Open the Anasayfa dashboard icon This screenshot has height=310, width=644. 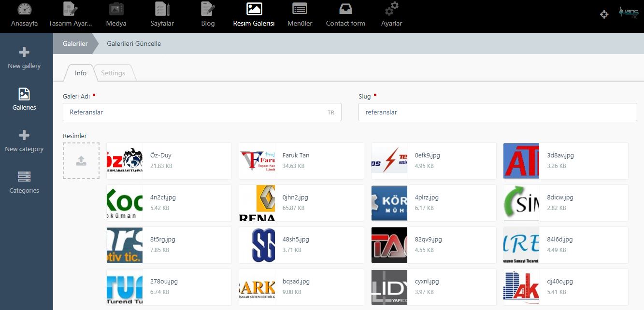[24, 9]
